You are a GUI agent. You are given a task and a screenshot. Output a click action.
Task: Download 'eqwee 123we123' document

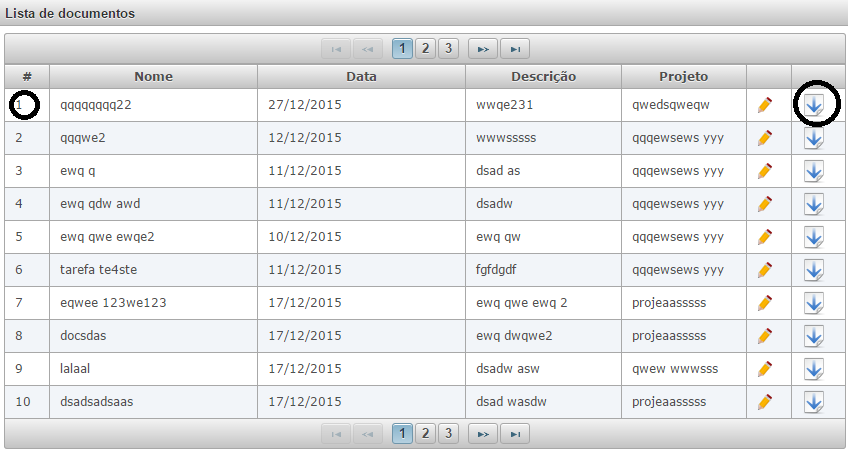tap(814, 303)
